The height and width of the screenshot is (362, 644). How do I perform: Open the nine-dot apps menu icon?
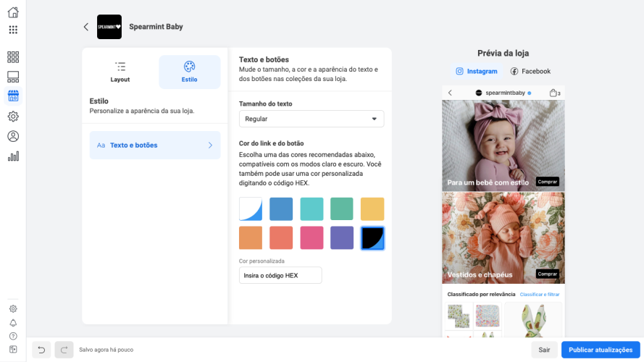(x=13, y=30)
